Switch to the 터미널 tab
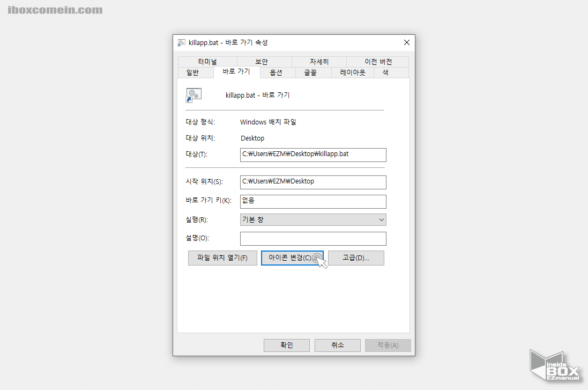 (207, 61)
